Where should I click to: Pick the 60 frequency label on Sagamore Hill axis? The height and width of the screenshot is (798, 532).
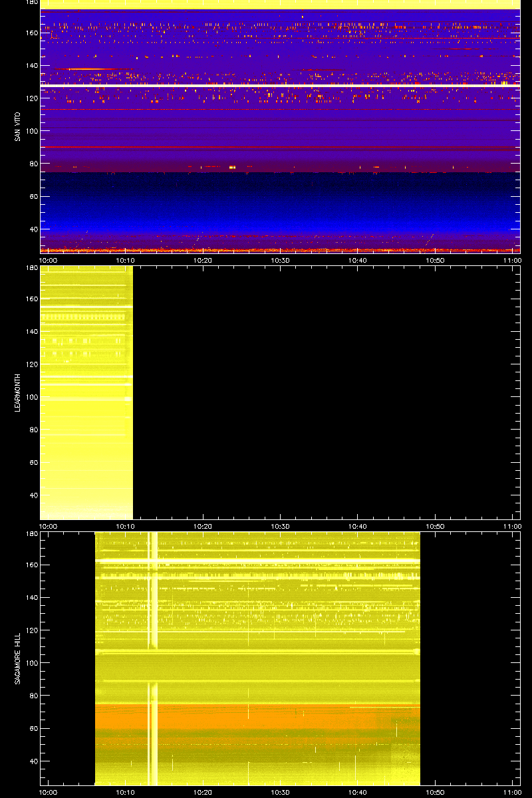pos(33,729)
